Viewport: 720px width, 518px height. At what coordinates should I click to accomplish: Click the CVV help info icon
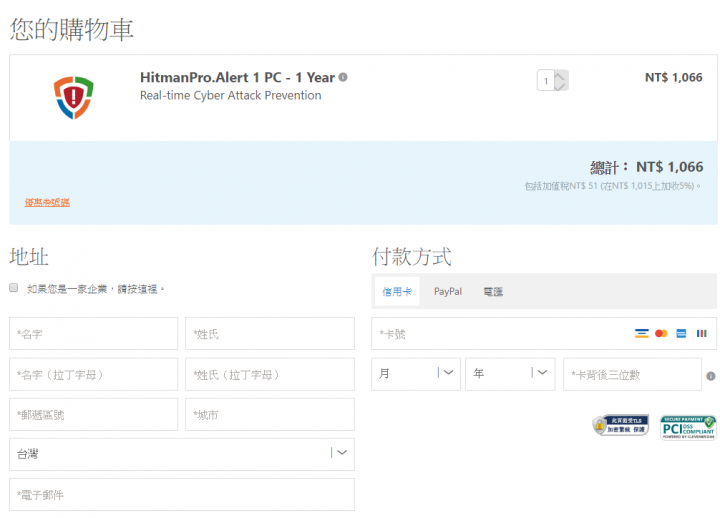(711, 376)
